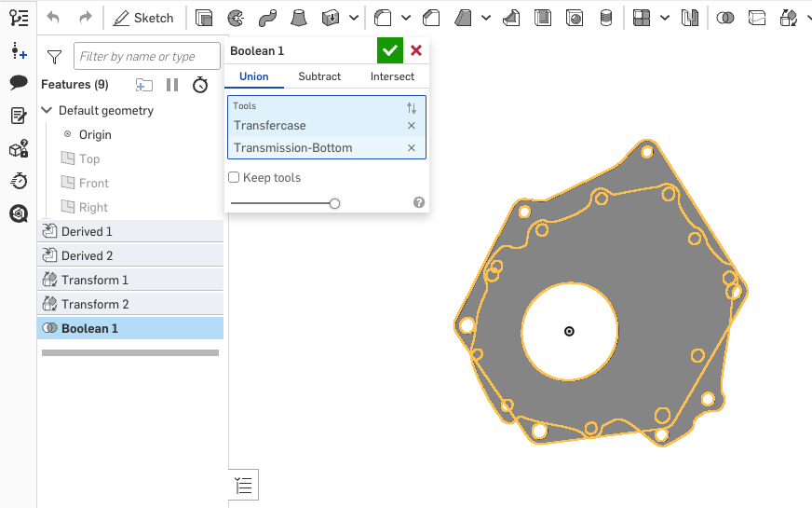Image resolution: width=812 pixels, height=508 pixels.
Task: Select the Extrude tool
Action: coord(204,18)
